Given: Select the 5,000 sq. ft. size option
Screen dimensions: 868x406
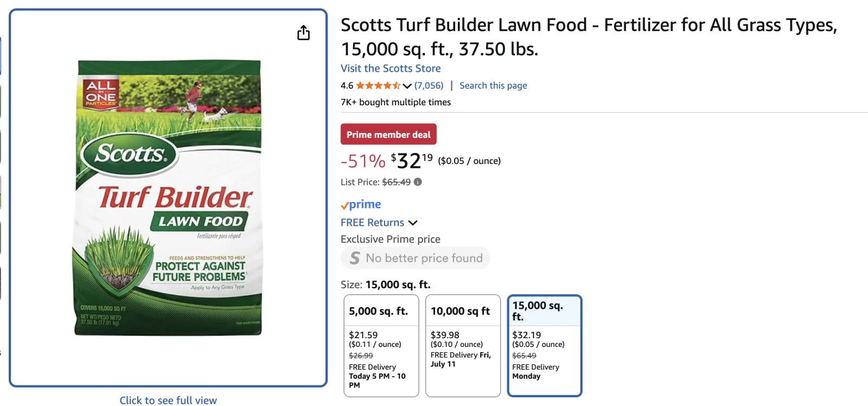Looking at the screenshot, I should pos(381,345).
